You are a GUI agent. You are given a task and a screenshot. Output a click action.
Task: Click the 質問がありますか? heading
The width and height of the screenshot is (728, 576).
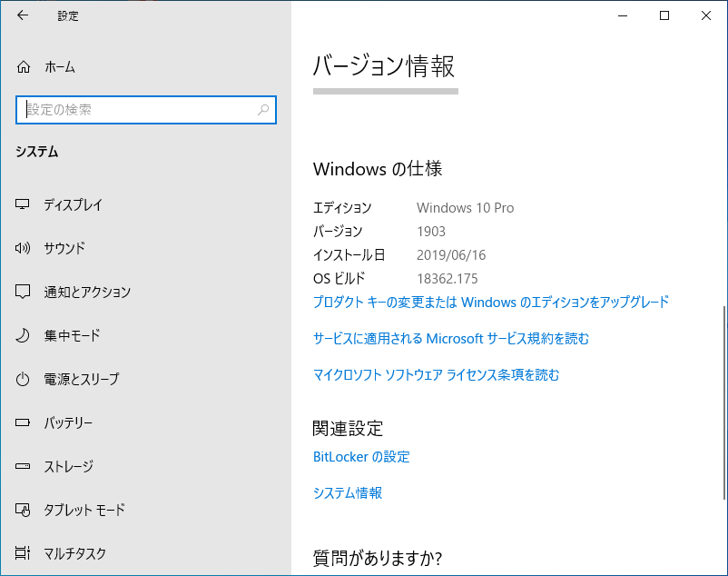point(378,558)
